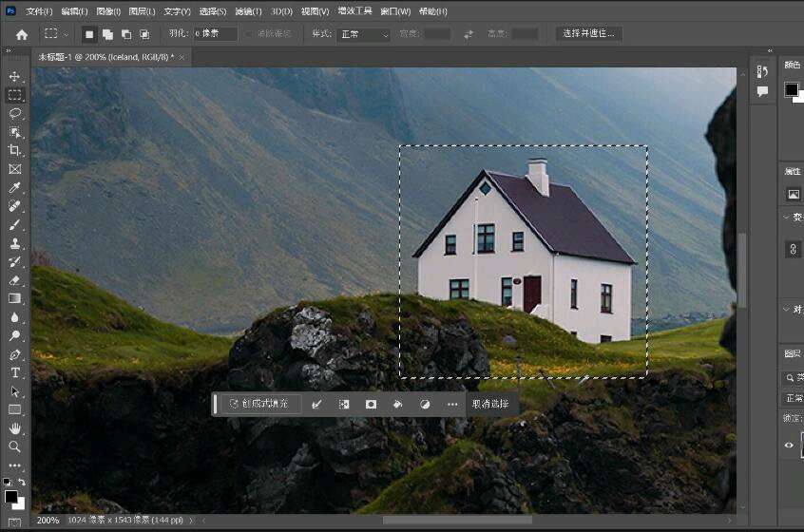Select the Move tool

coord(14,76)
